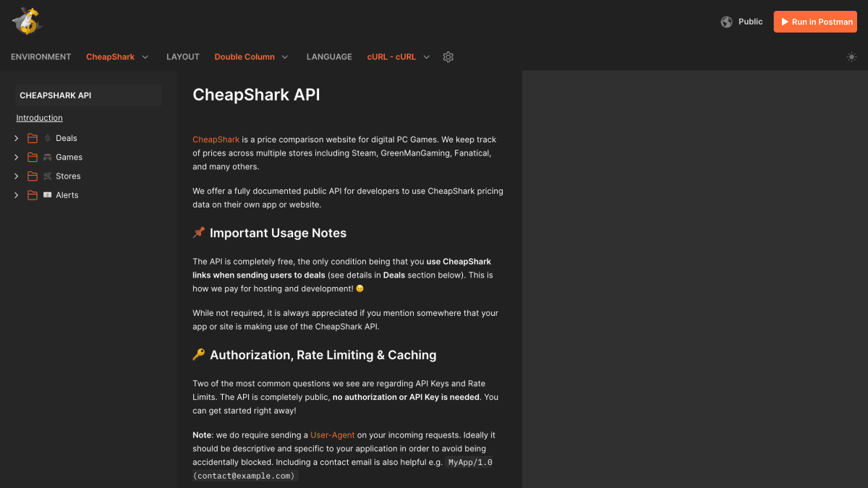Click the key emoji beside Authorization heading

click(199, 355)
